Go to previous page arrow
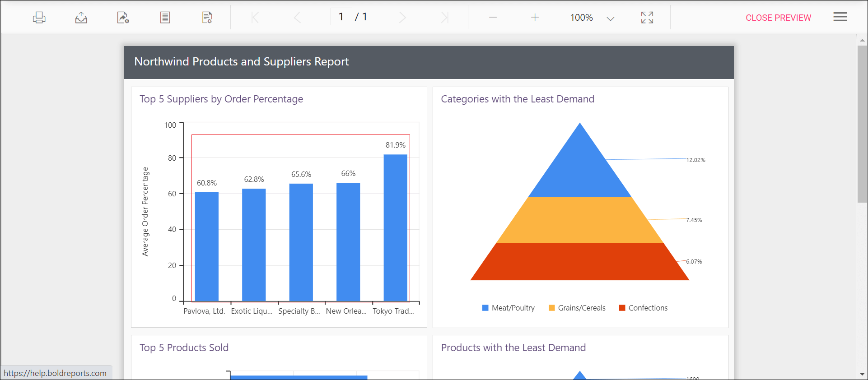 point(297,18)
